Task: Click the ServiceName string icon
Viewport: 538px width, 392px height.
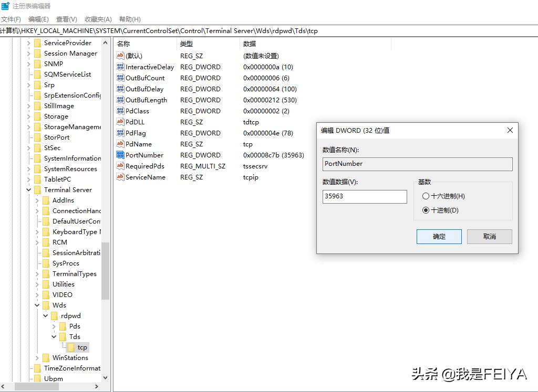Action: click(x=120, y=177)
